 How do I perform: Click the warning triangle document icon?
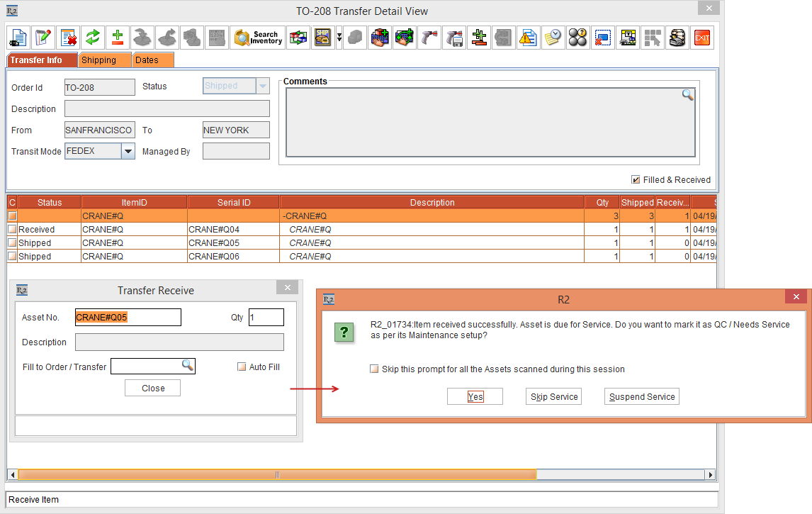coord(526,38)
